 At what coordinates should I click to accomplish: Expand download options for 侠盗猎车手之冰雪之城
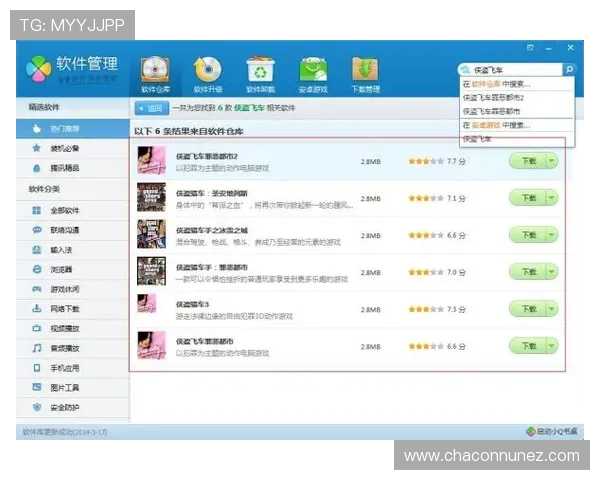[551, 235]
